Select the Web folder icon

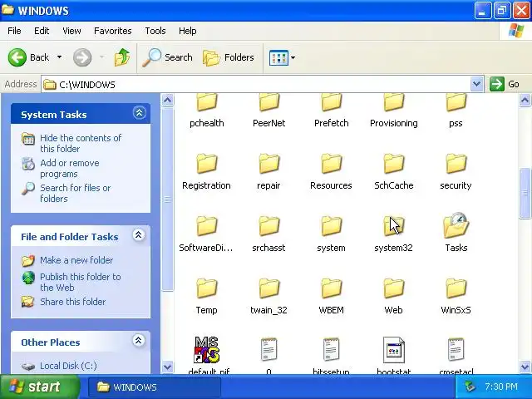393,288
